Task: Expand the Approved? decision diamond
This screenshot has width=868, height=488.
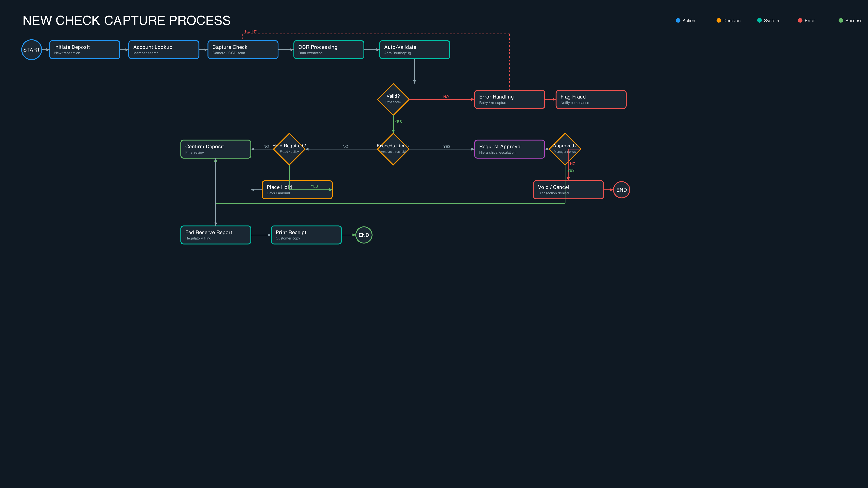Action: click(565, 149)
